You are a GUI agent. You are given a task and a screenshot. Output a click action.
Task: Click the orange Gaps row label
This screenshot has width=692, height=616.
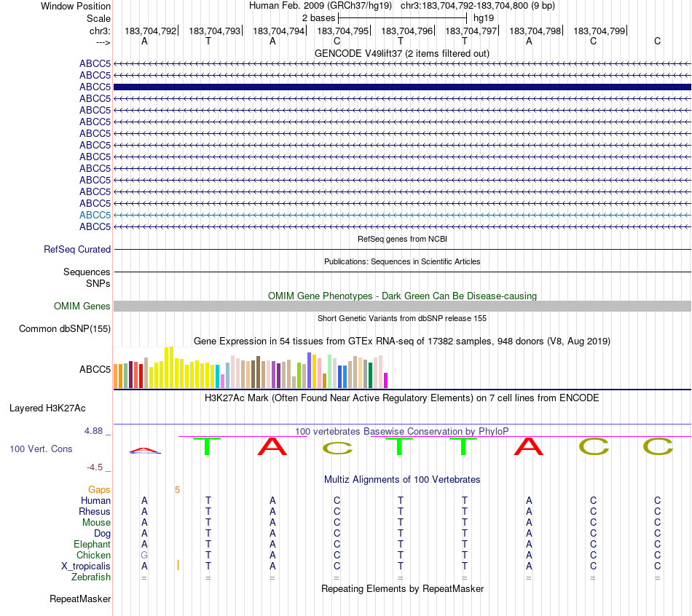pyautogui.click(x=99, y=490)
